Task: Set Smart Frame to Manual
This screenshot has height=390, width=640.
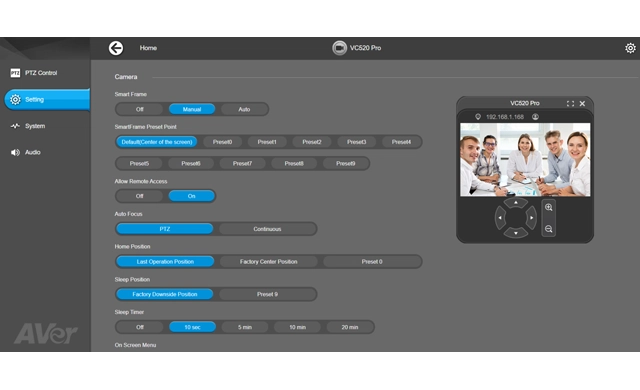Action: (192, 109)
